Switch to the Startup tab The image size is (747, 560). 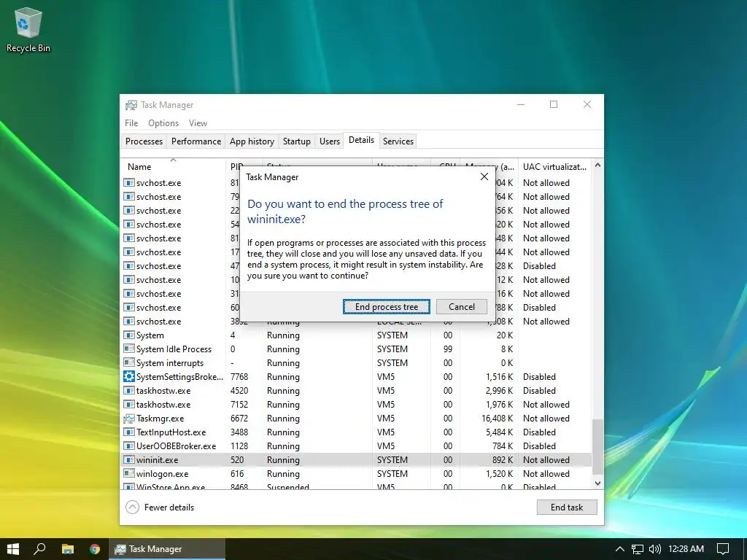click(x=296, y=141)
